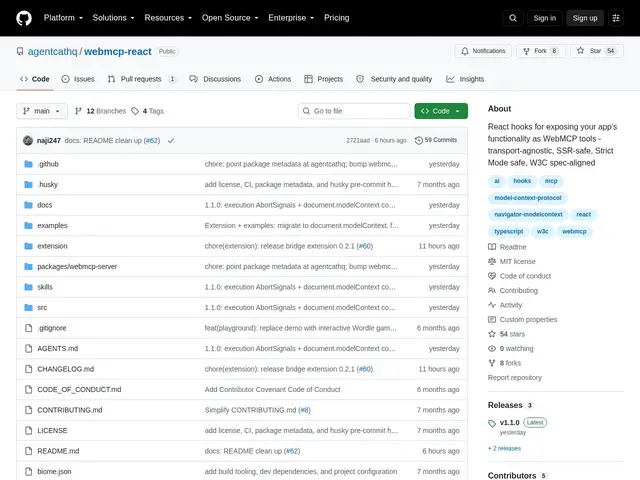Screen dimensions: 640x480
Task: Click the star icon beside 54 stars
Action: [492, 334]
